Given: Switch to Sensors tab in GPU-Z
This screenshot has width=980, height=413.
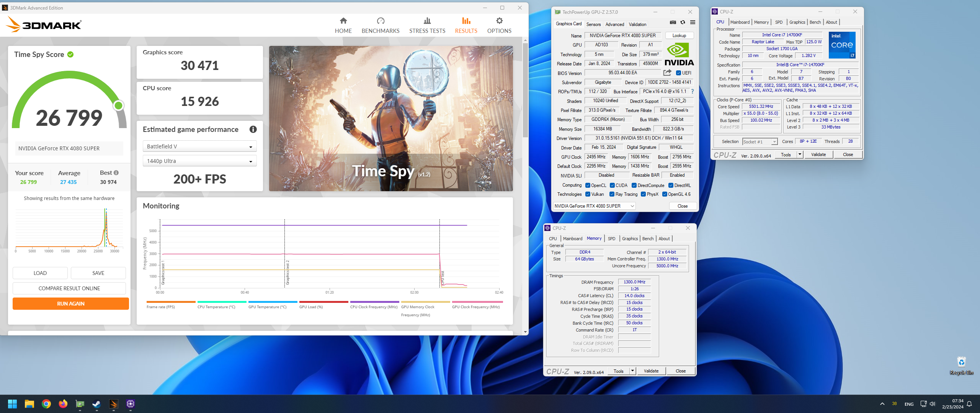Looking at the screenshot, I should 593,24.
